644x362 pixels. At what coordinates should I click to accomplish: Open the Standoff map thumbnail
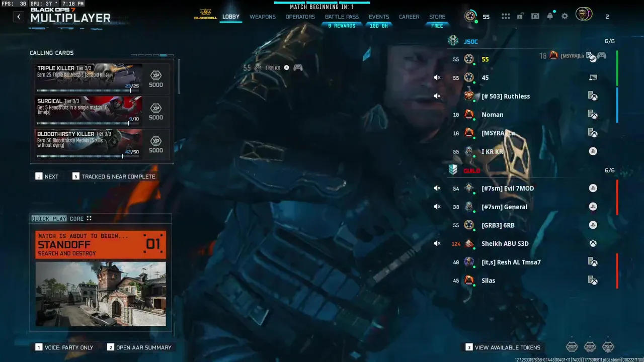pyautogui.click(x=101, y=294)
